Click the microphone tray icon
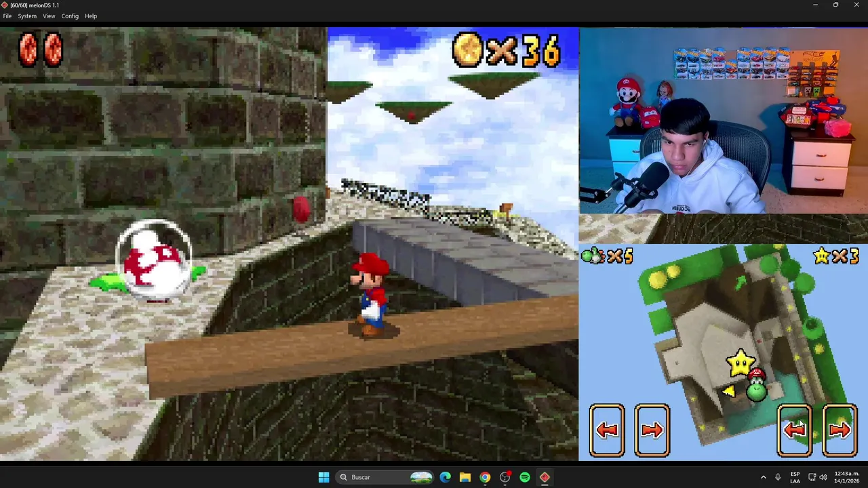868x488 pixels. point(778,477)
